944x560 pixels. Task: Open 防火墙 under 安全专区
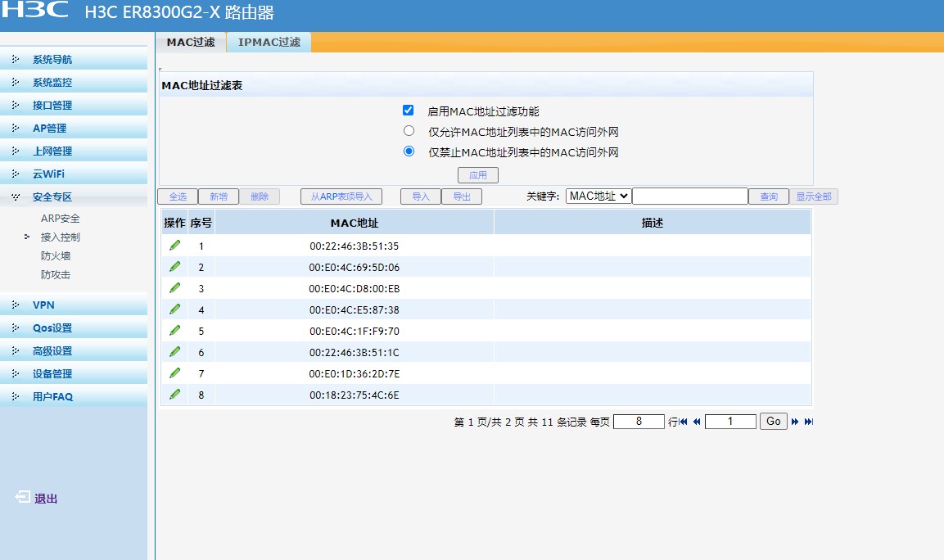tap(56, 256)
